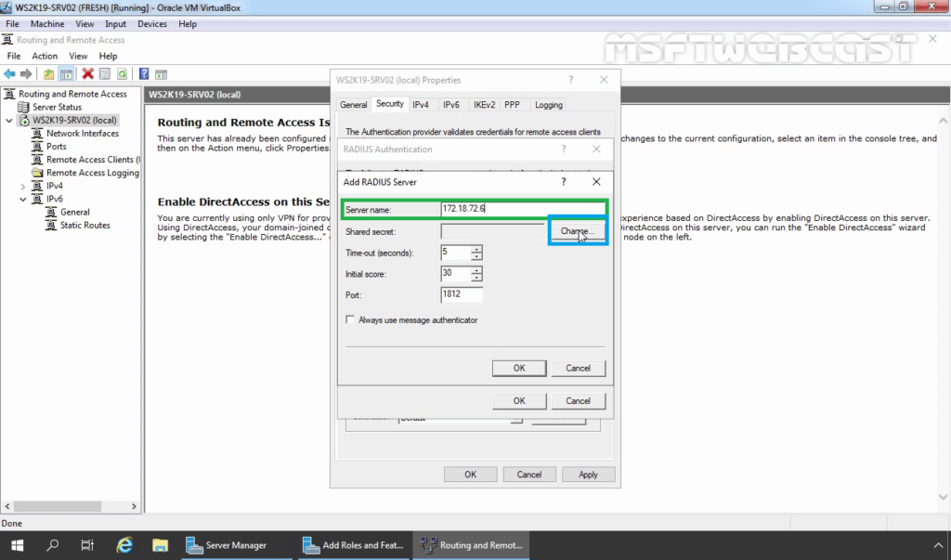Screen dimensions: 951x560
Task: Select Routing and Remote Access root node
Action: pos(72,94)
